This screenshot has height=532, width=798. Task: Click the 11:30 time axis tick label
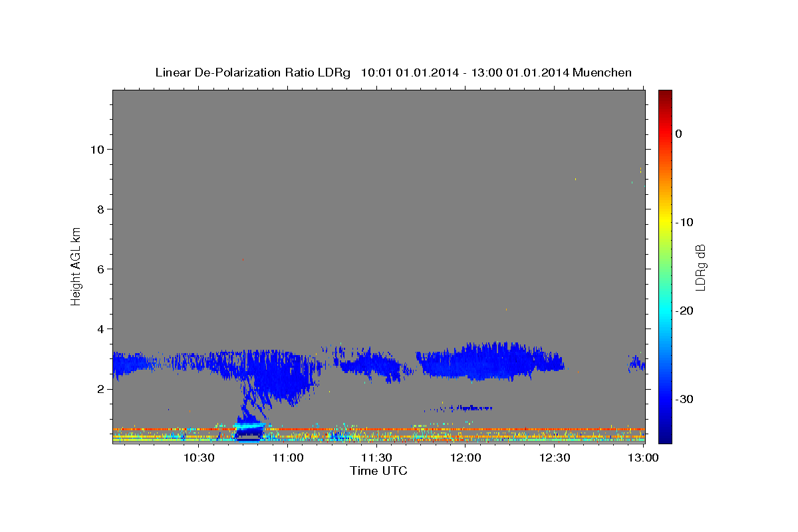[376, 458]
